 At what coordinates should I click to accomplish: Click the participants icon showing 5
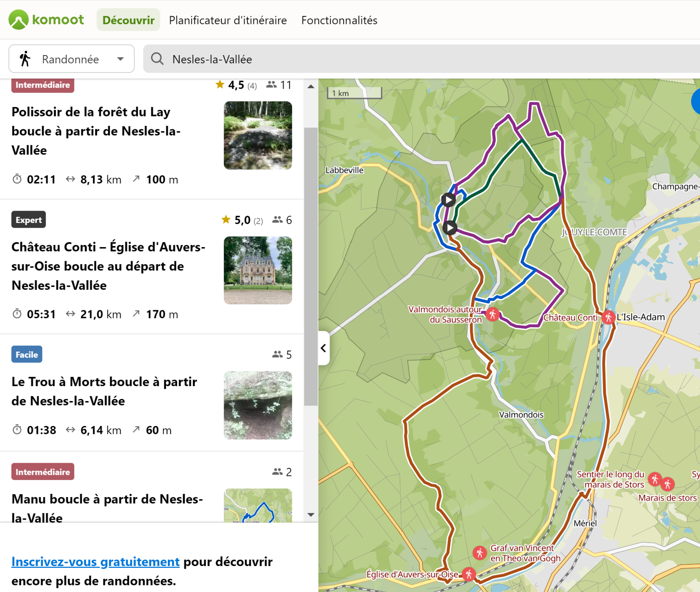click(277, 354)
